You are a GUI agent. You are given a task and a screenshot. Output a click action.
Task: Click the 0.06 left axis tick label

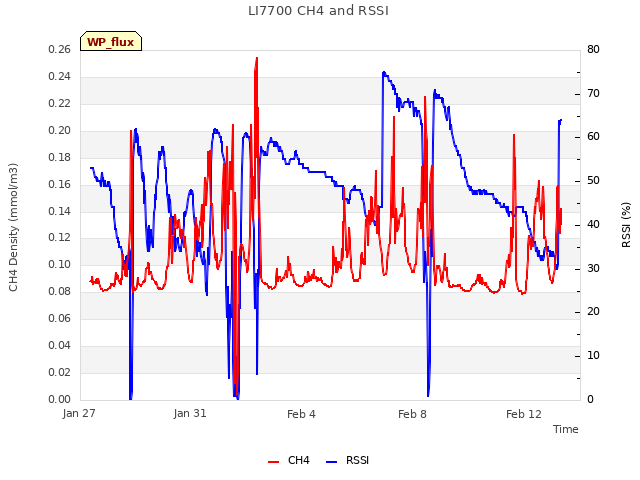(x=60, y=318)
